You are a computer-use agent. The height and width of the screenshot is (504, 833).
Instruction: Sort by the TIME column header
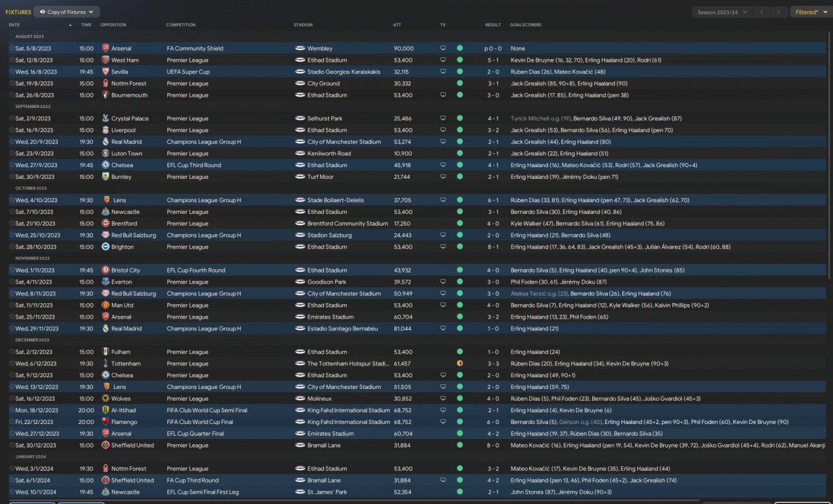click(x=87, y=25)
